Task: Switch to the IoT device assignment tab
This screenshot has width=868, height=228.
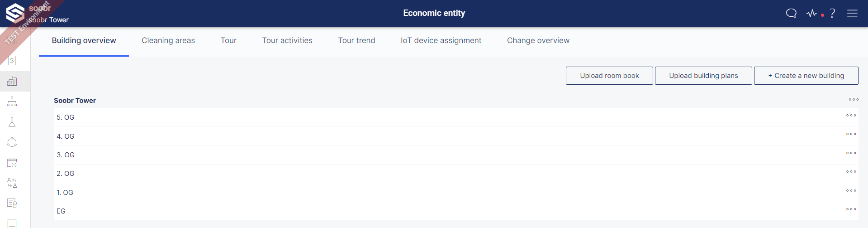Action: [441, 40]
